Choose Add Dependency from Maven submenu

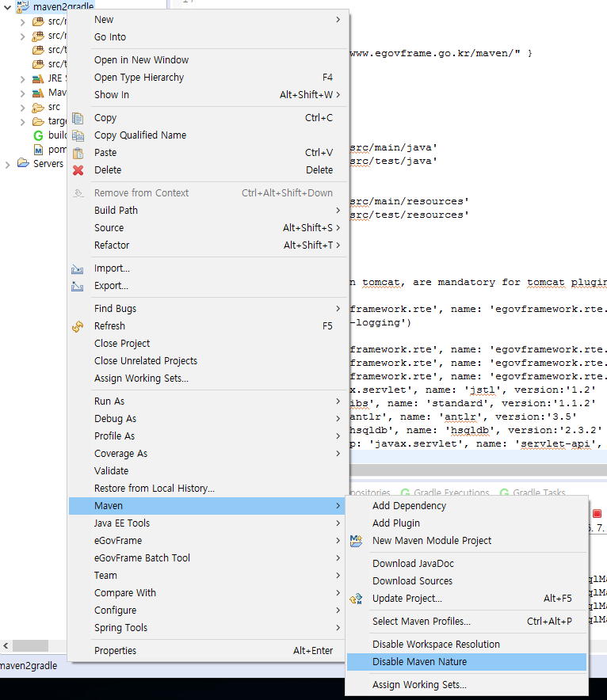(409, 506)
